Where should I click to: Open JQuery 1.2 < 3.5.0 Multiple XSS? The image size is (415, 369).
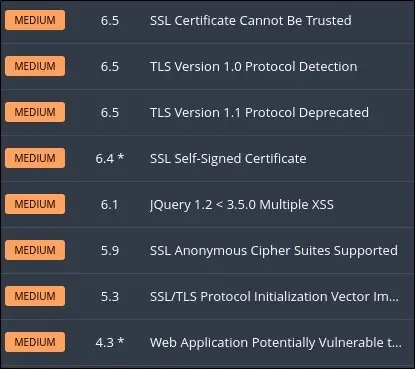(x=242, y=205)
